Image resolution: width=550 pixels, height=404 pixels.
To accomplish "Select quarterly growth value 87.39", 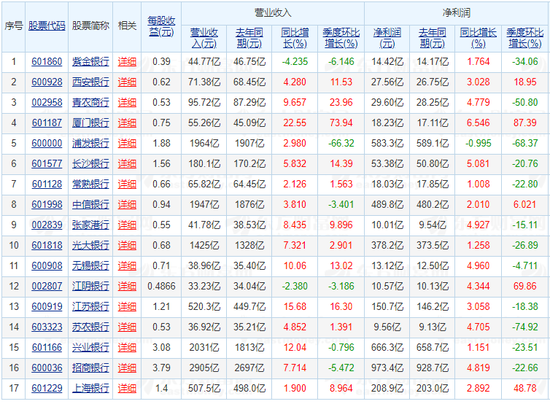I will pos(525,123).
